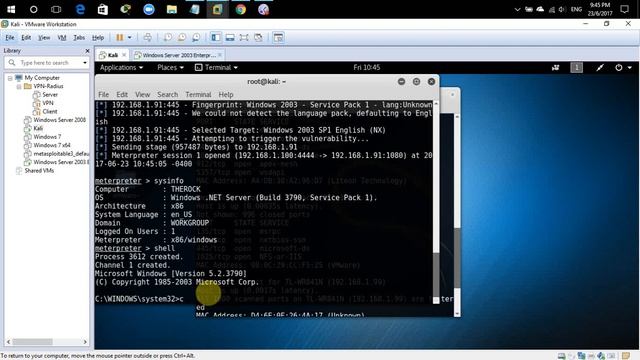640x360 pixels.
Task: Open VMware Edit menu
Action: click(26, 38)
